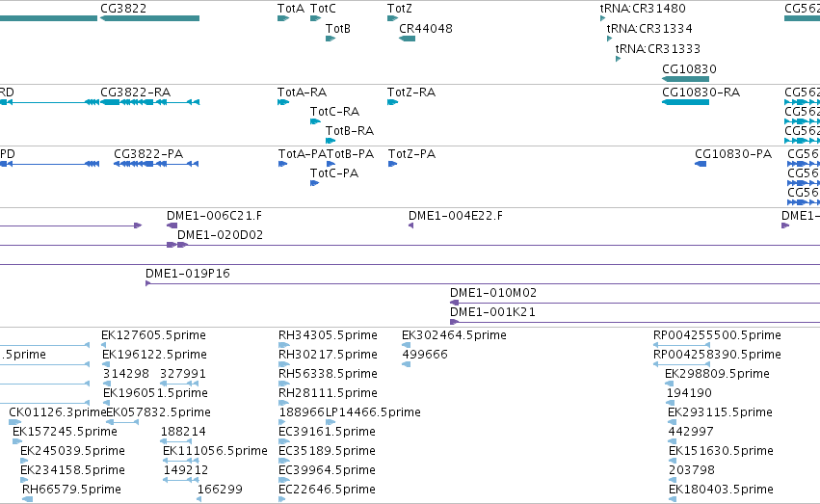Select EST RP004255500.5prime label

coord(718,335)
